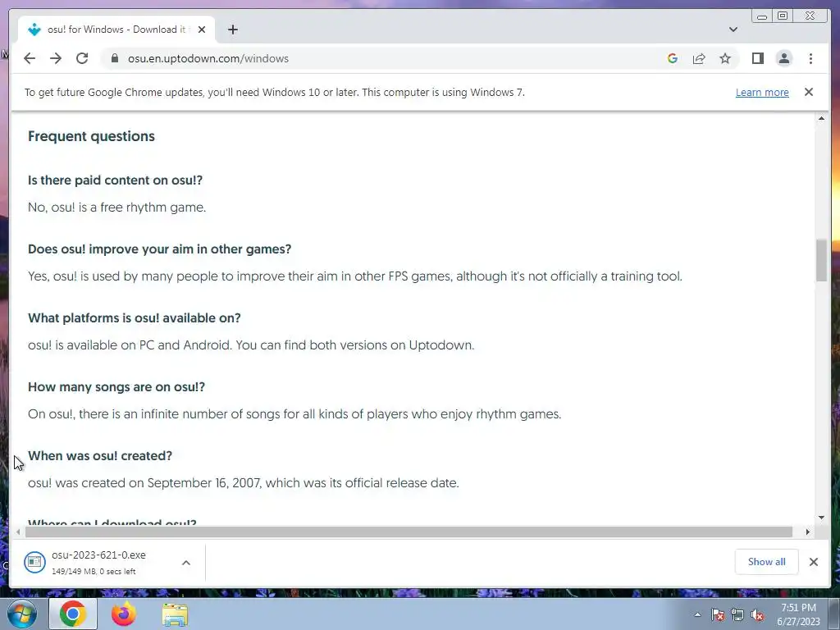The width and height of the screenshot is (840, 630).
Task: Open the Windows Start menu
Action: coord(22,614)
